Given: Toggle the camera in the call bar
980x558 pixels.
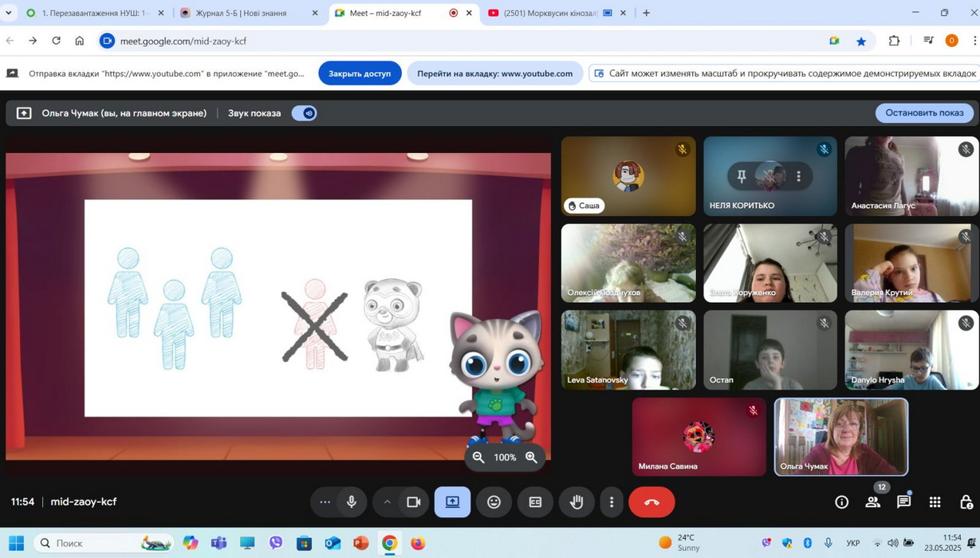Looking at the screenshot, I should pos(413,502).
